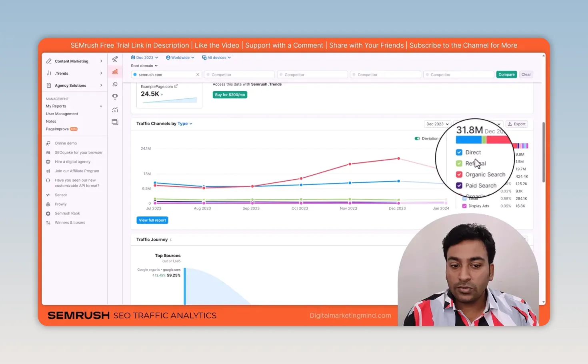
Task: Open Semrush Rank
Action: pyautogui.click(x=67, y=214)
